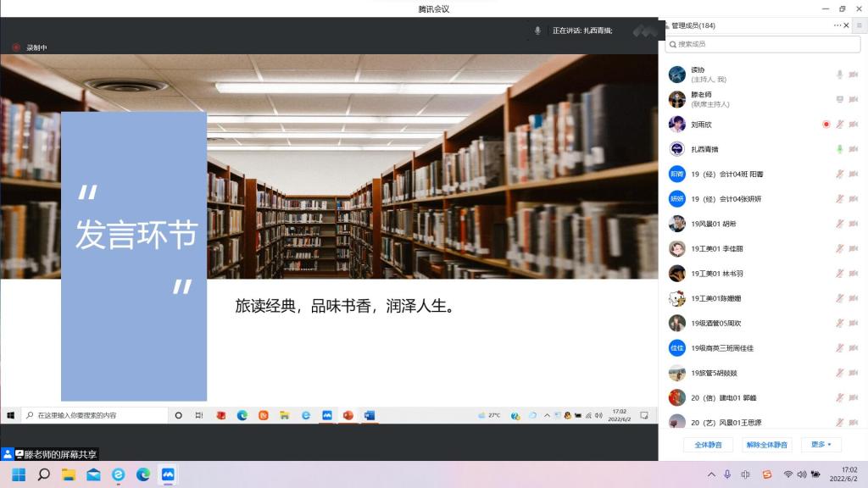Unmute 刘雨欣's microphone
Screen dimensions: 868x488
840,125
